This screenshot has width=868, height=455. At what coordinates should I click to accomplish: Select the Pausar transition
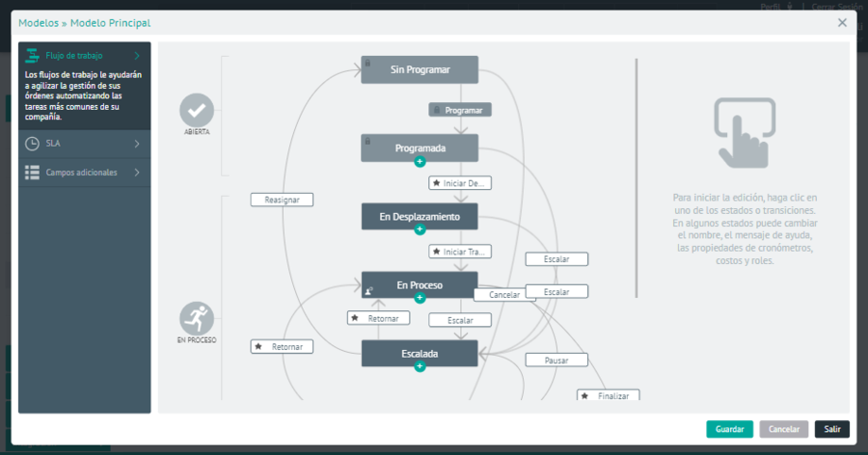point(556,360)
